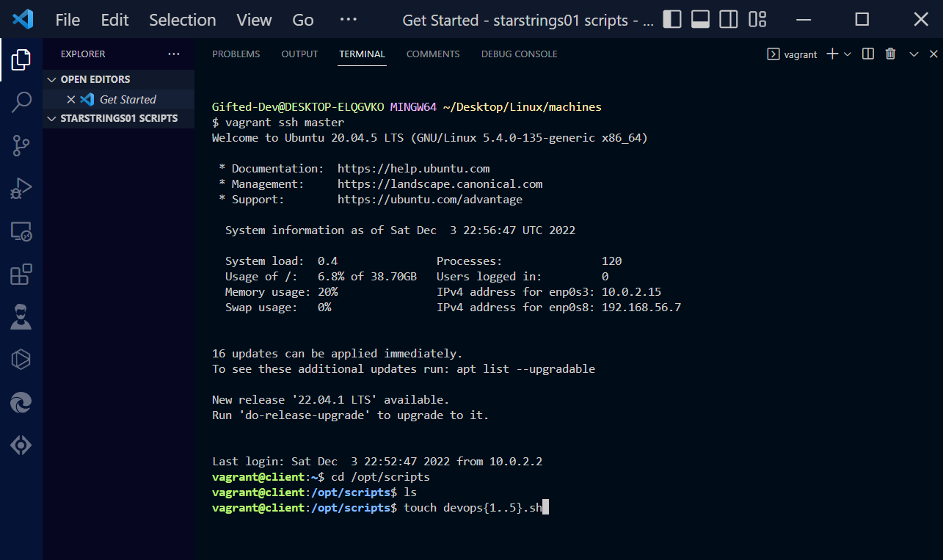Screen dimensions: 943x560
Task: Switch to the Output tab
Action: pos(299,54)
